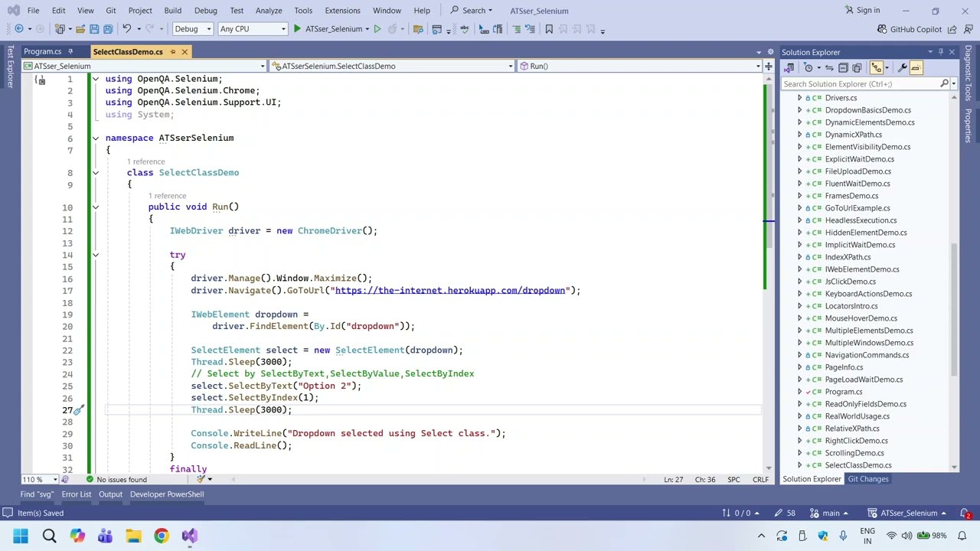Open the Build menu
980x551 pixels.
[x=172, y=10]
